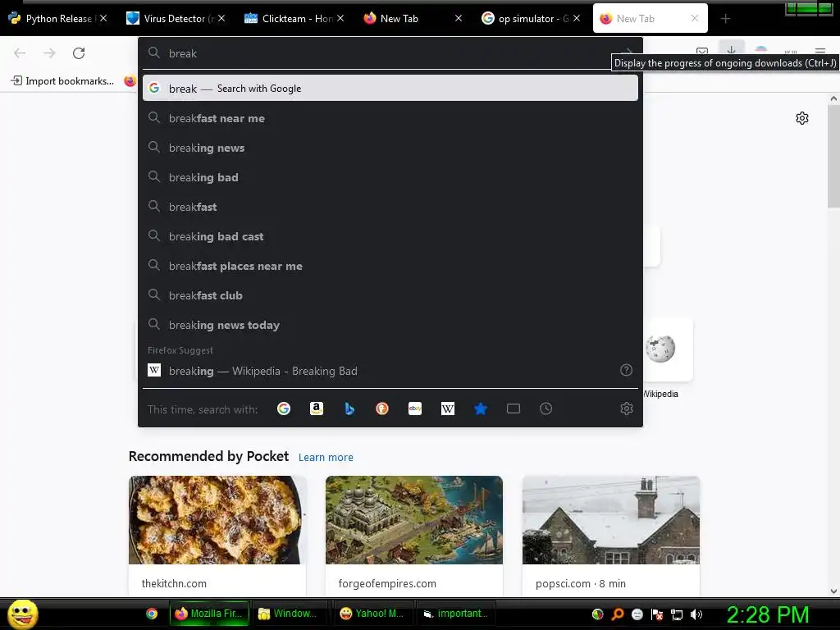Search with eBay icon in search bar
The height and width of the screenshot is (630, 840).
415,409
